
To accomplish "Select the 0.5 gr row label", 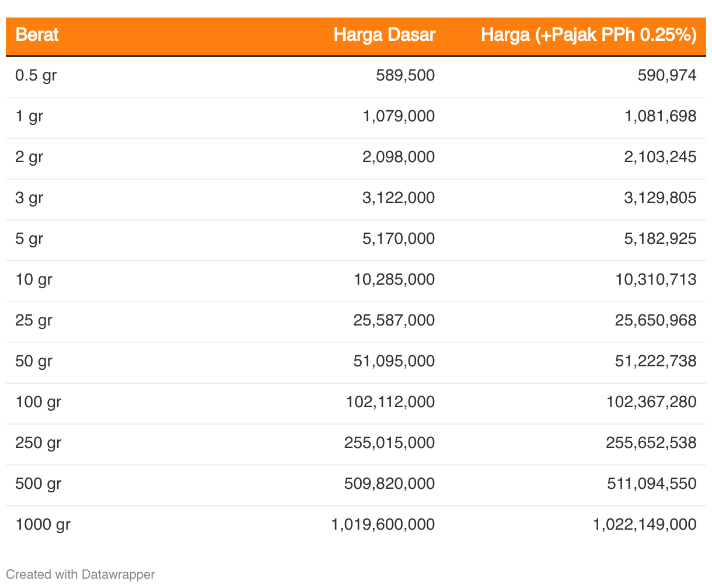I will (36, 76).
